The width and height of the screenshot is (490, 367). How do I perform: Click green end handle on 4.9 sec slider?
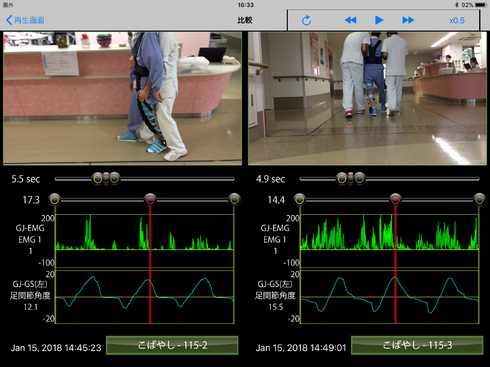359,179
